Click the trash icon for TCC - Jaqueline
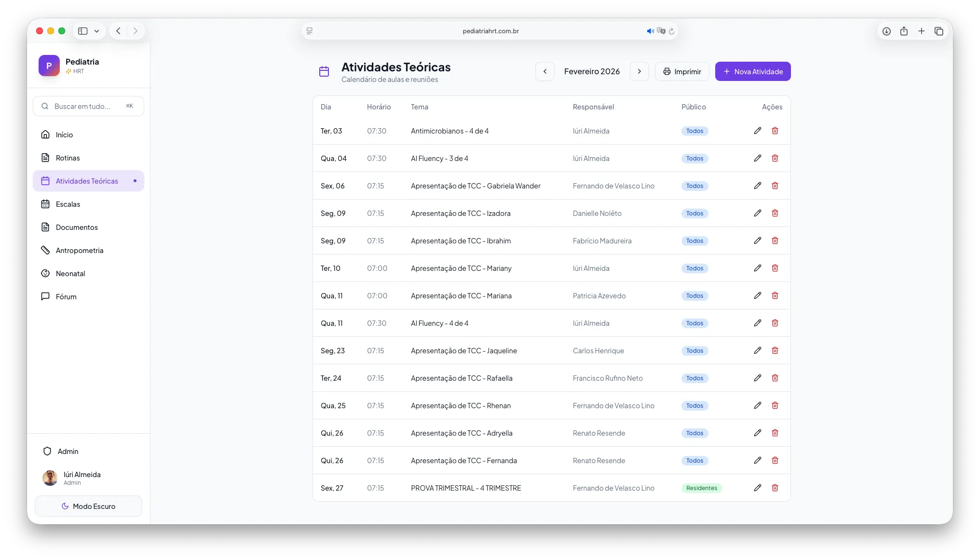 tap(775, 350)
